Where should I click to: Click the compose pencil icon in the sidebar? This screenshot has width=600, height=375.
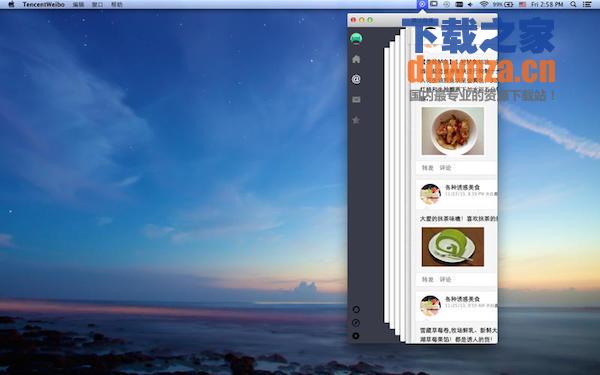point(356,323)
